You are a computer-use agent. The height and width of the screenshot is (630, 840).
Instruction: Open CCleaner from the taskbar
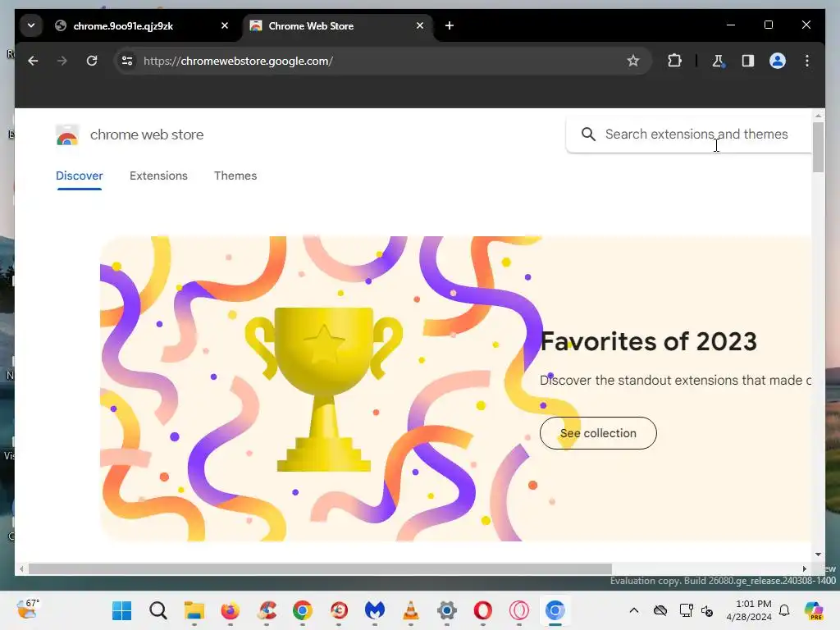click(x=267, y=610)
